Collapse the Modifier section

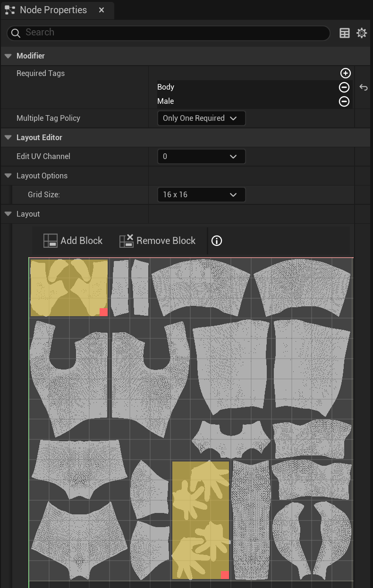(x=8, y=56)
